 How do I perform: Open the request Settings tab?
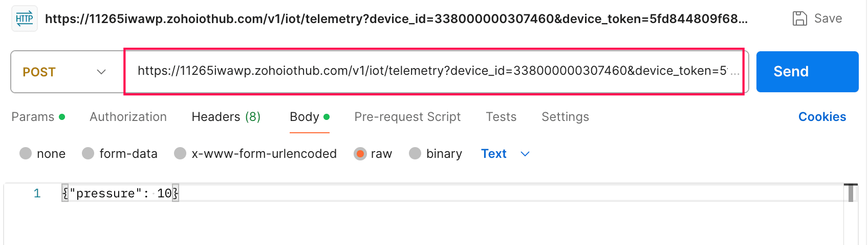[565, 117]
